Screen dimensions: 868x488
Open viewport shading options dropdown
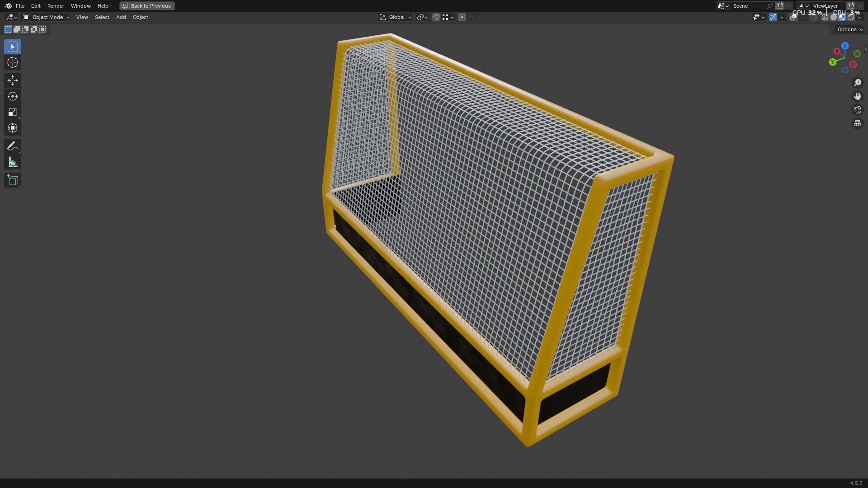coord(859,17)
